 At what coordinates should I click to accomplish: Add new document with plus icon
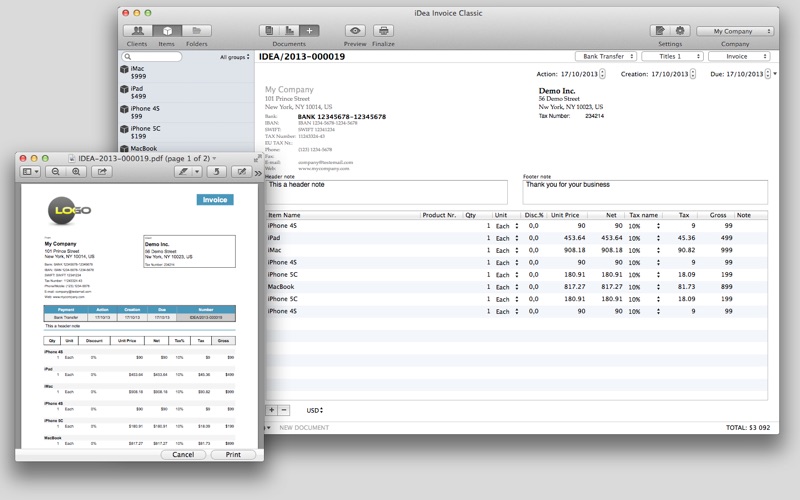click(310, 32)
